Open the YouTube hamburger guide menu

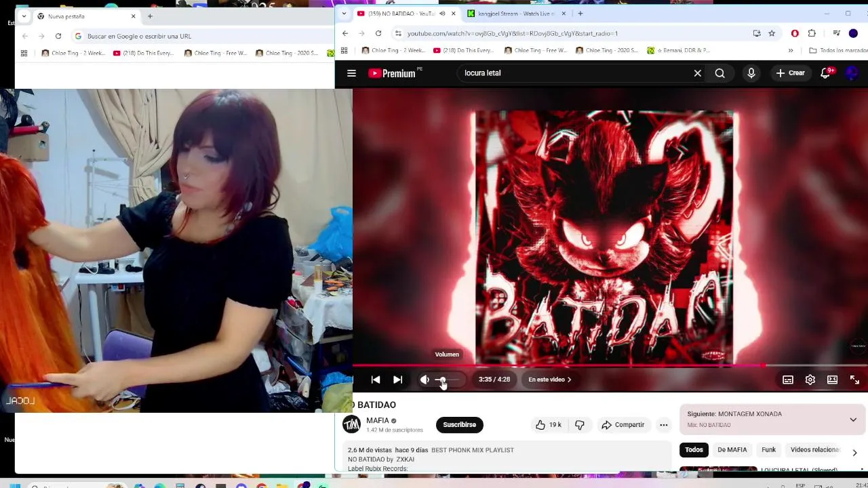[x=351, y=73]
